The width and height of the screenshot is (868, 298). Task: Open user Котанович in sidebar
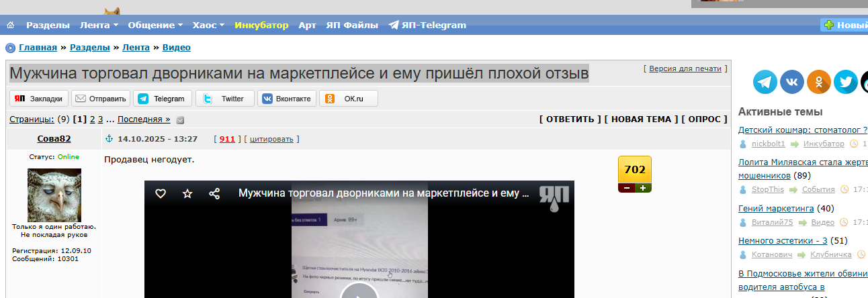772,255
